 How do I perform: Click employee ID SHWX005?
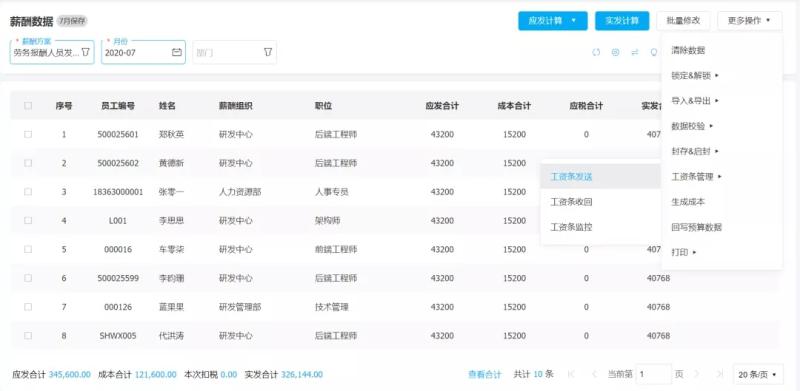click(118, 336)
